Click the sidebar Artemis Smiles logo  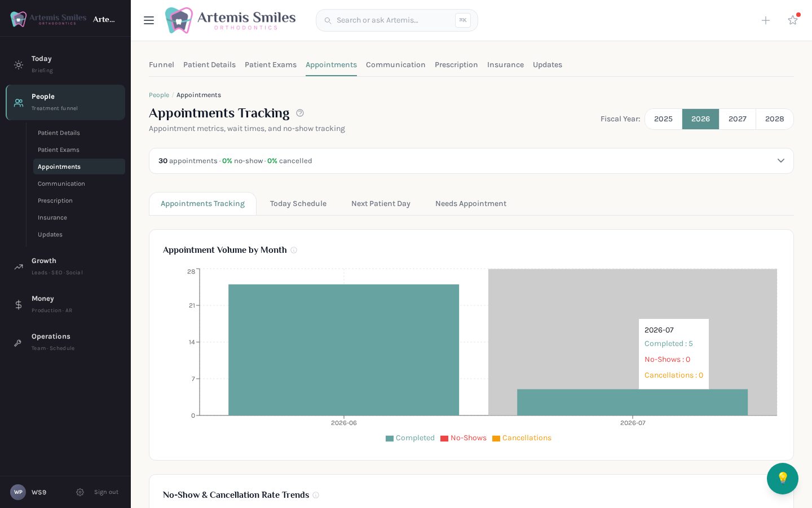[48, 19]
